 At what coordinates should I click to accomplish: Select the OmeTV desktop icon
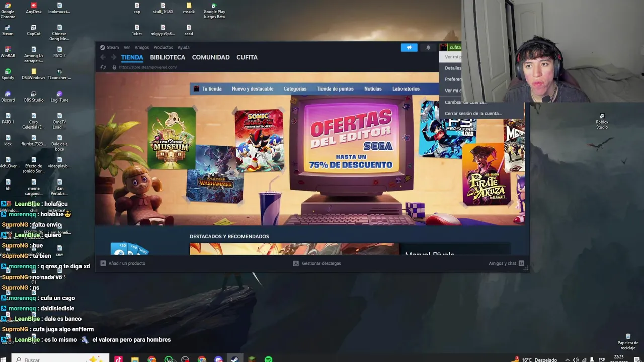(x=59, y=121)
